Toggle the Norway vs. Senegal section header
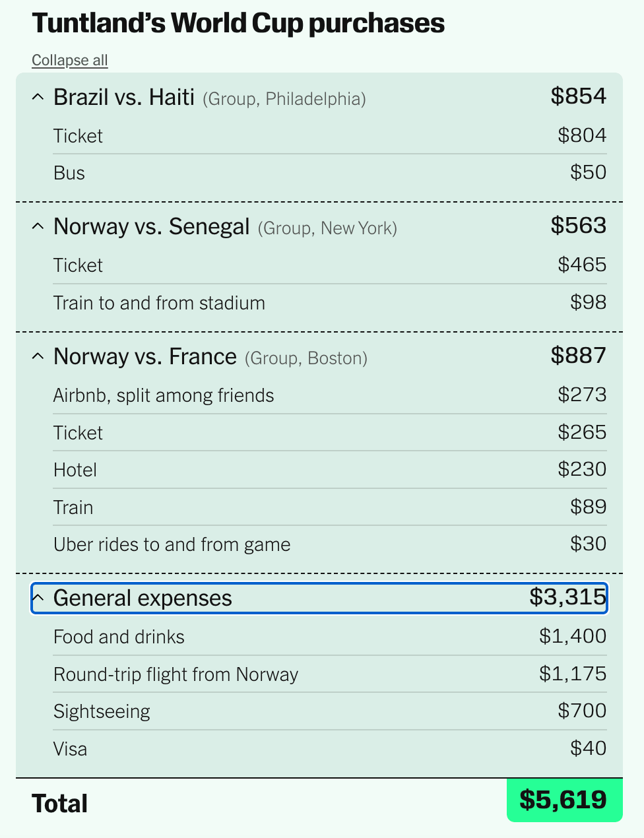Screen dimensions: 644x838 (319, 226)
